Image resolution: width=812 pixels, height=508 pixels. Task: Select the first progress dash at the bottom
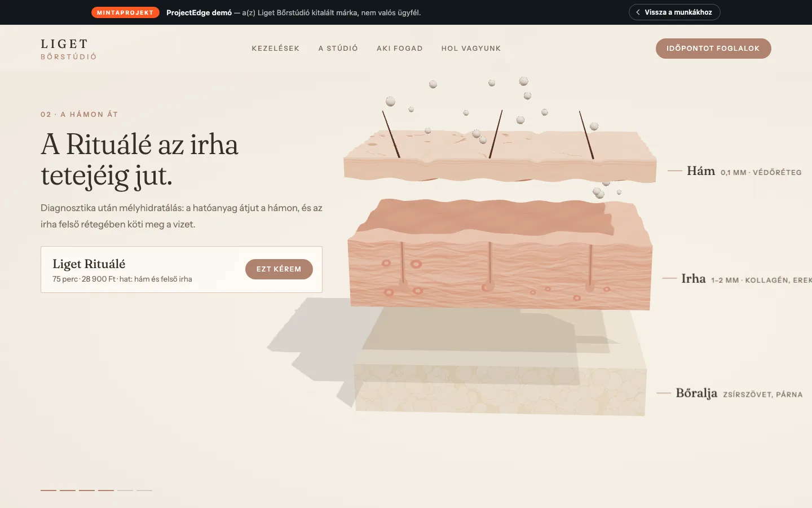tap(48, 490)
